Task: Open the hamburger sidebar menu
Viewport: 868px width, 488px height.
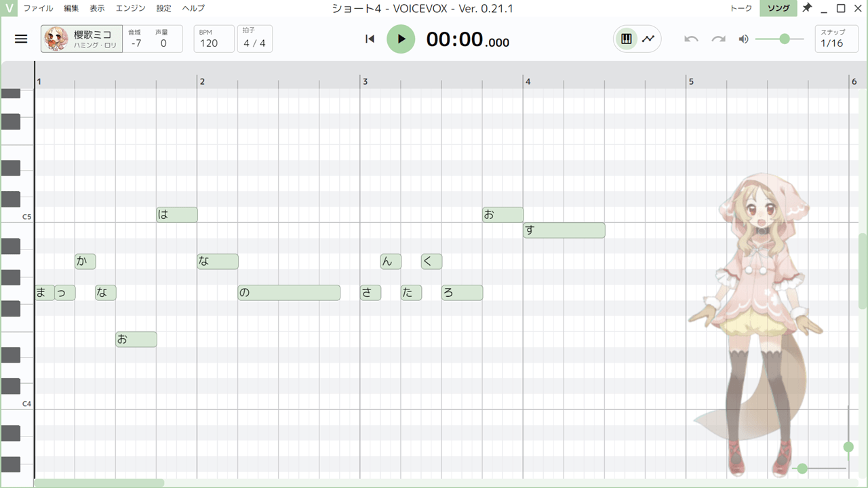Action: point(21,39)
